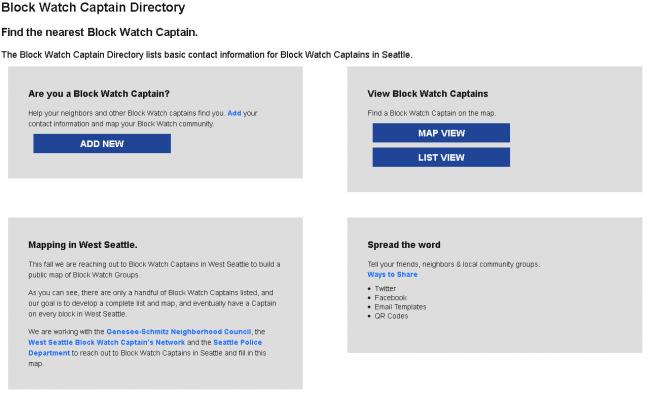This screenshot has height=395, width=650.
Task: Open West Seattle Block Watch Captain's Network link
Action: [x=107, y=342]
